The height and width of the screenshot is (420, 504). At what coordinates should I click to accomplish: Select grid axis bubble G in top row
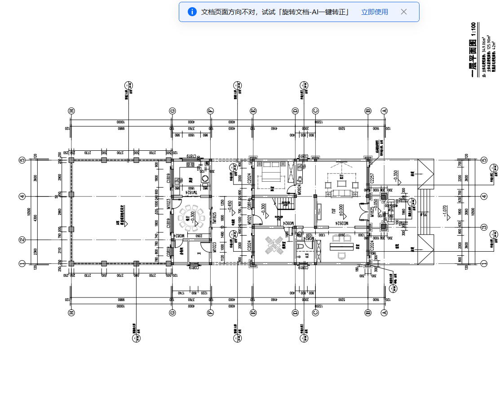point(172,111)
